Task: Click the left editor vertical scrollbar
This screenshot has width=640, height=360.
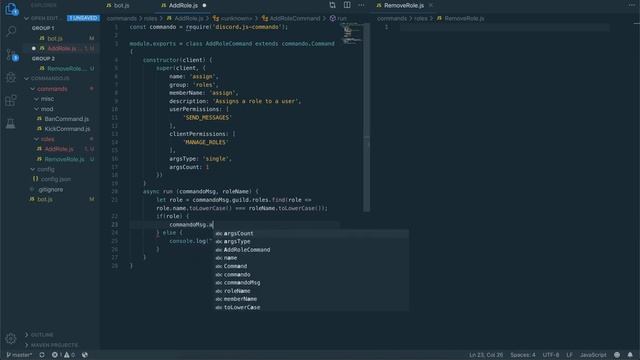Action: (x=367, y=117)
